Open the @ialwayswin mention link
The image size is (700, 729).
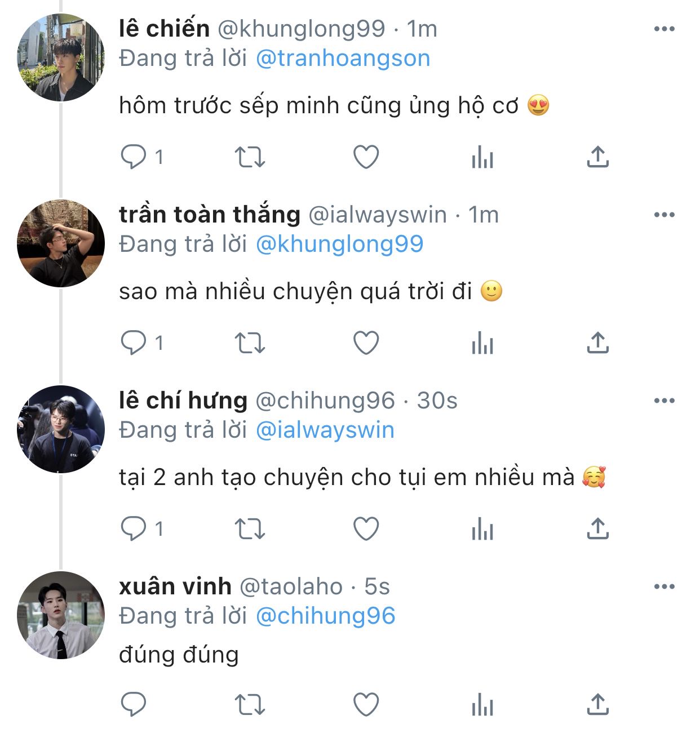[325, 430]
